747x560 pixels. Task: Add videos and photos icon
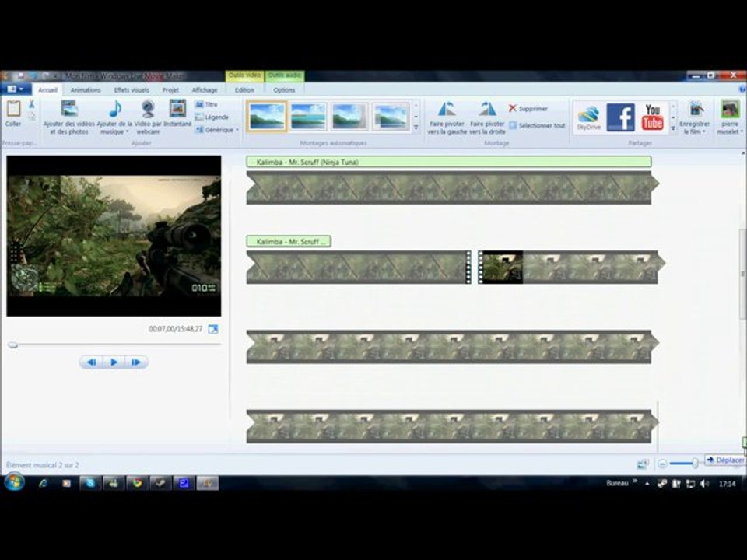point(69,109)
